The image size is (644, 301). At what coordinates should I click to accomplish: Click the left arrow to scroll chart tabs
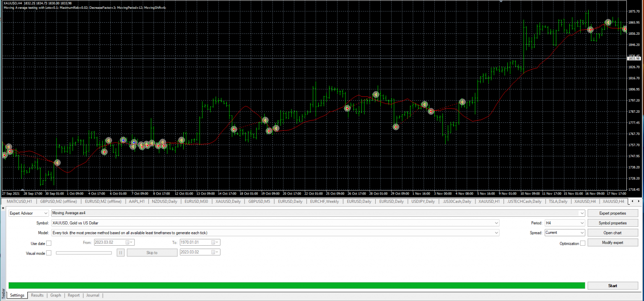point(633,201)
